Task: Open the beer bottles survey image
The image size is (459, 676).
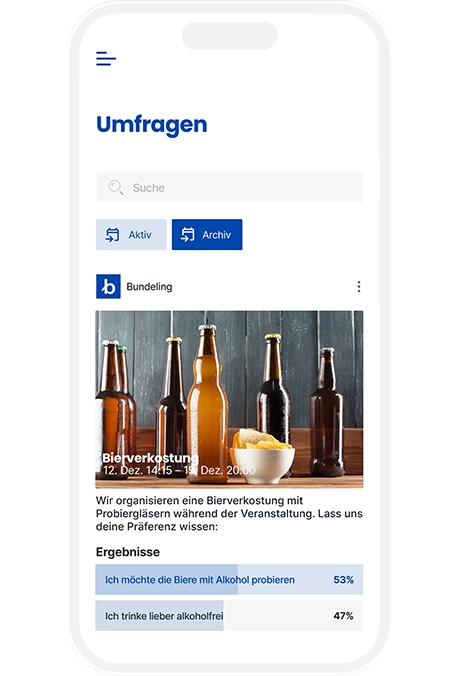Action: pos(229,399)
